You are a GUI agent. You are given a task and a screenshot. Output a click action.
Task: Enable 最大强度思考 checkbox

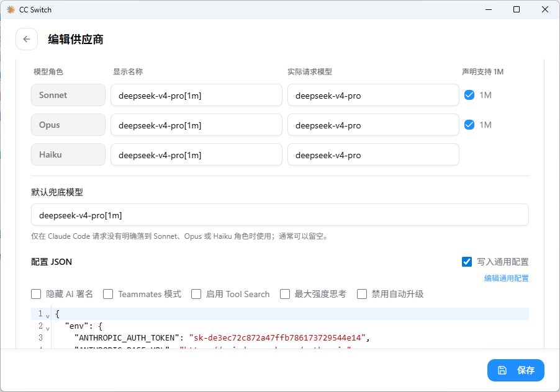(x=284, y=294)
